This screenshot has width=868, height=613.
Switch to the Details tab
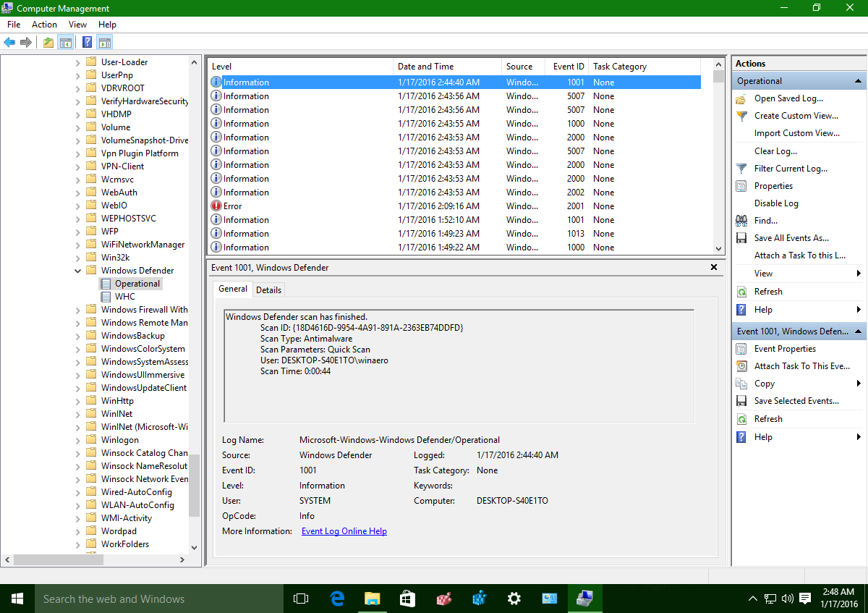268,289
